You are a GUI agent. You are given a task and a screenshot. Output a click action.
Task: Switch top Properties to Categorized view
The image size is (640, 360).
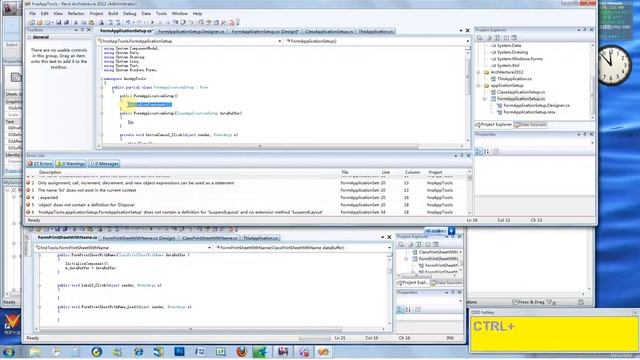[x=480, y=151]
